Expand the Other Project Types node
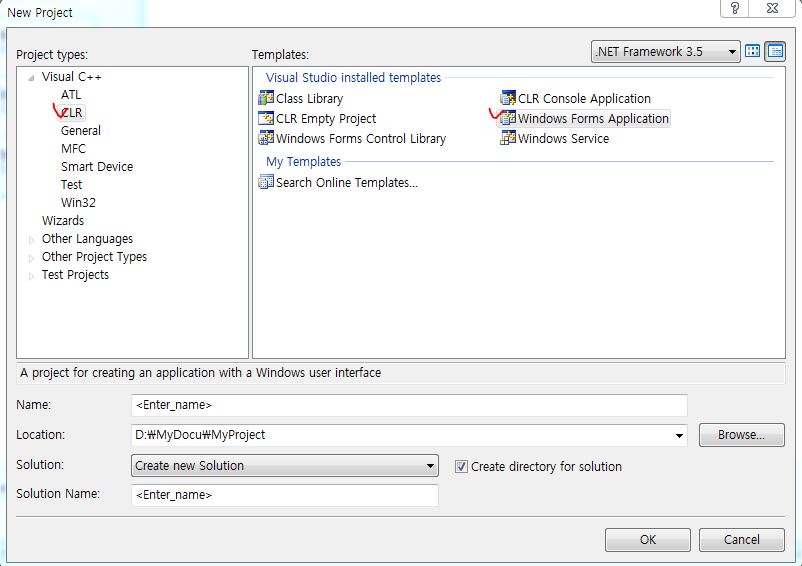 tap(31, 257)
